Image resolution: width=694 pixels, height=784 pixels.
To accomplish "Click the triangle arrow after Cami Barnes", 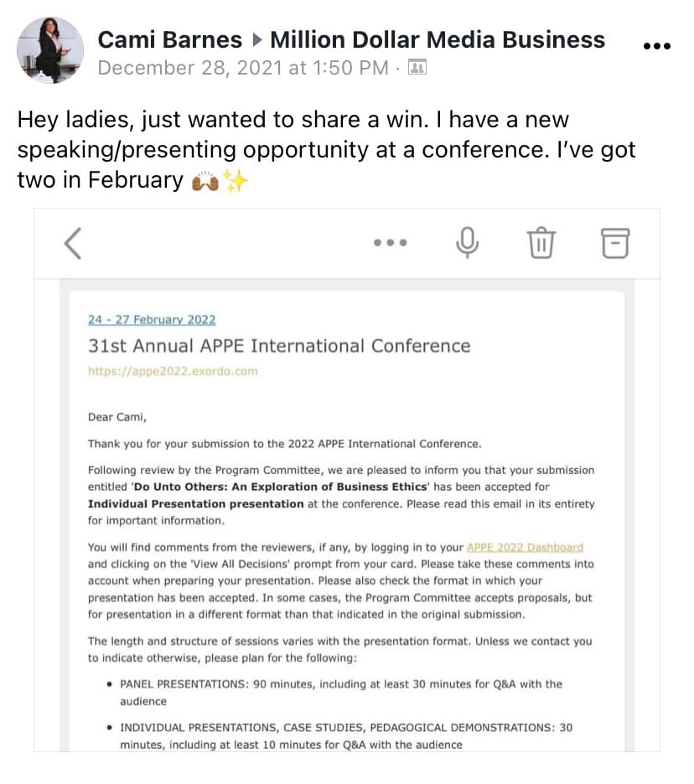I will [x=256, y=39].
